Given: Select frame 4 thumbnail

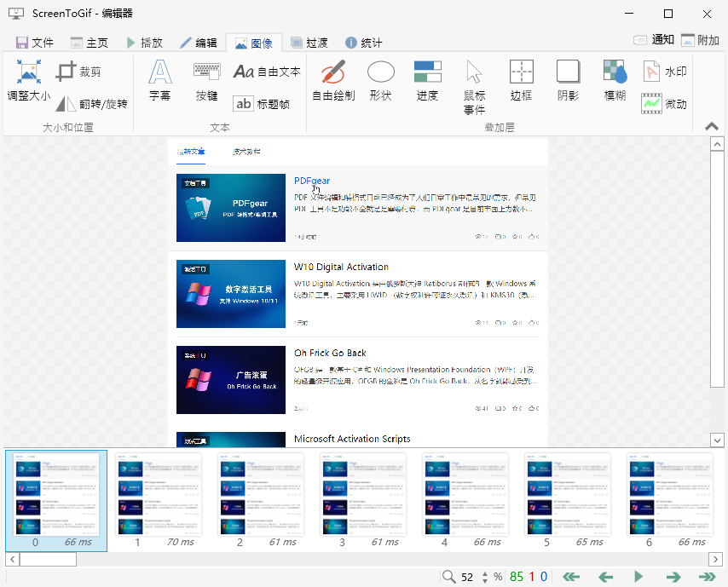Looking at the screenshot, I should (x=465, y=501).
